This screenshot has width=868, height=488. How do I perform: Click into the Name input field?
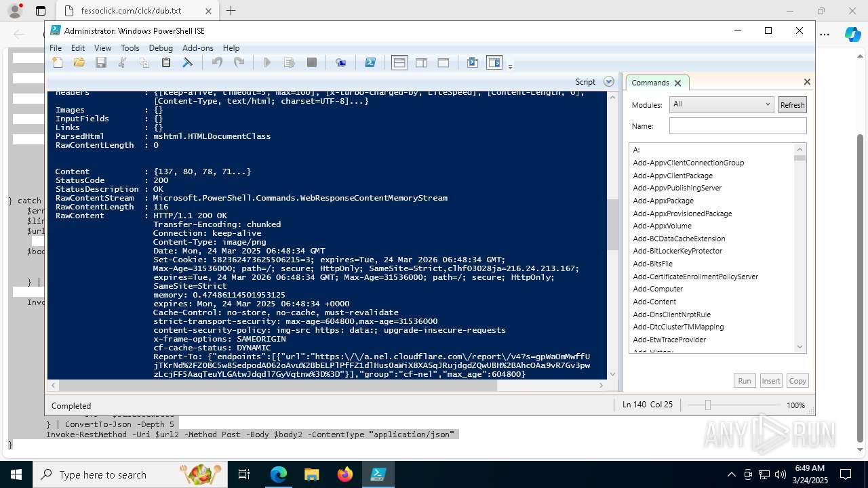738,126
